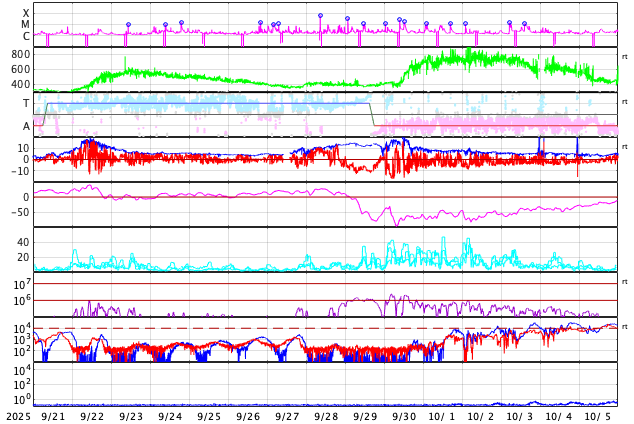Click the 40 axis value on cyan plot

pyautogui.click(x=23, y=242)
